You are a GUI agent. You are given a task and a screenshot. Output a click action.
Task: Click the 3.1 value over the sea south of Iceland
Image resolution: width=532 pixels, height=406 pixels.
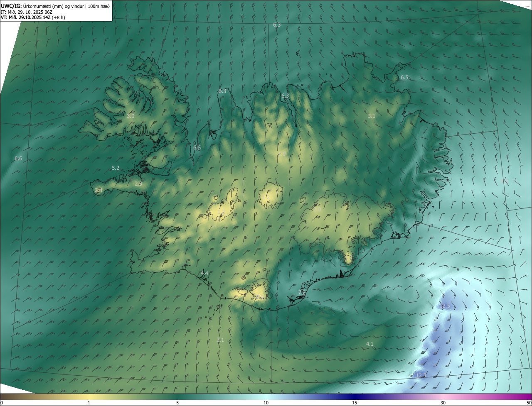[x=220, y=340]
